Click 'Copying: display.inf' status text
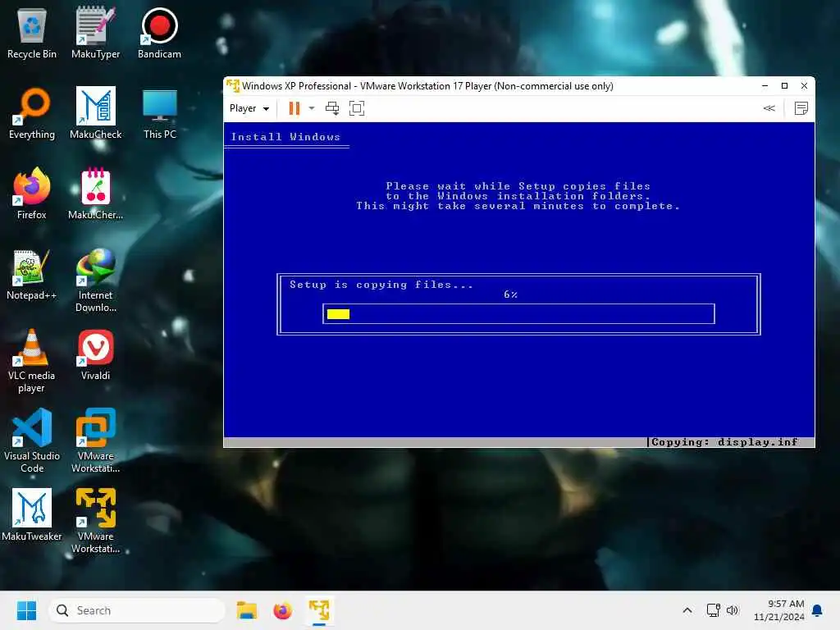840x630 pixels. click(x=725, y=442)
